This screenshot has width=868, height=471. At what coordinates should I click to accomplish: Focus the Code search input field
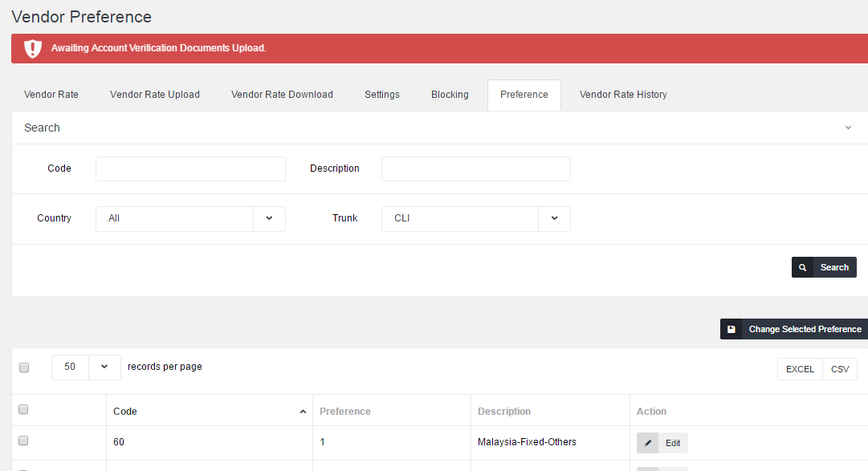click(190, 169)
